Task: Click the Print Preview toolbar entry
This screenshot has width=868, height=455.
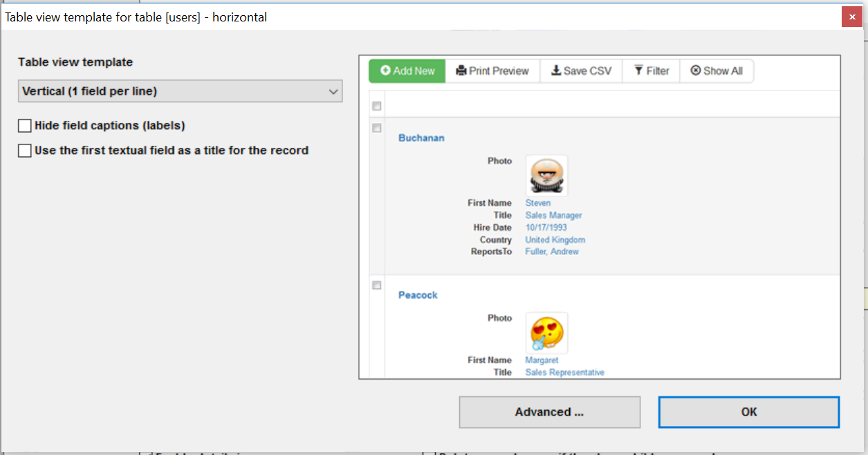Action: tap(492, 71)
